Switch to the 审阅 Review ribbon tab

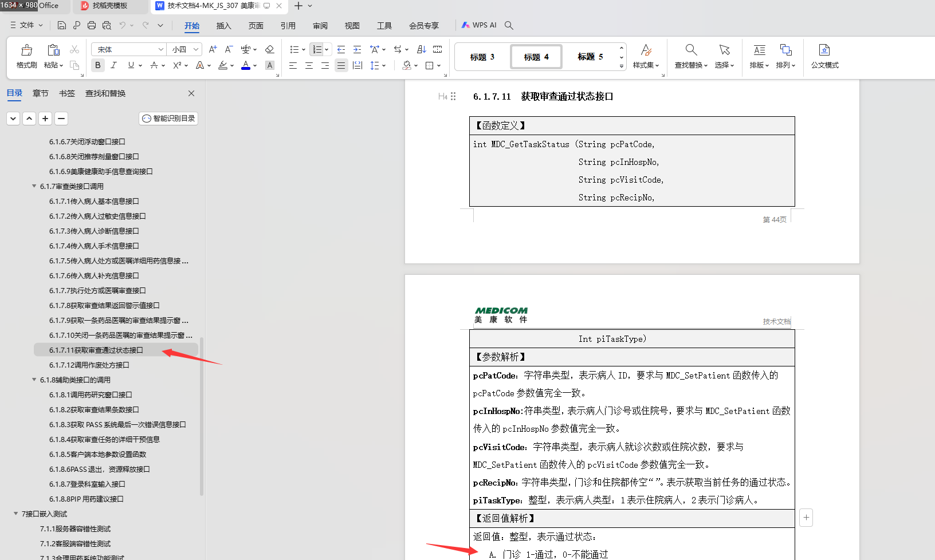click(320, 26)
